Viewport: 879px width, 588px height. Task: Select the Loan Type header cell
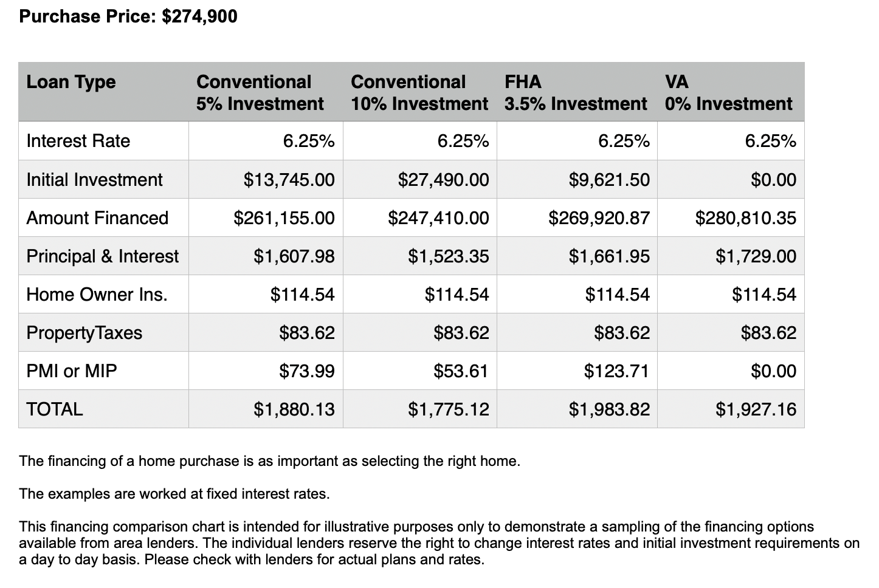71,82
